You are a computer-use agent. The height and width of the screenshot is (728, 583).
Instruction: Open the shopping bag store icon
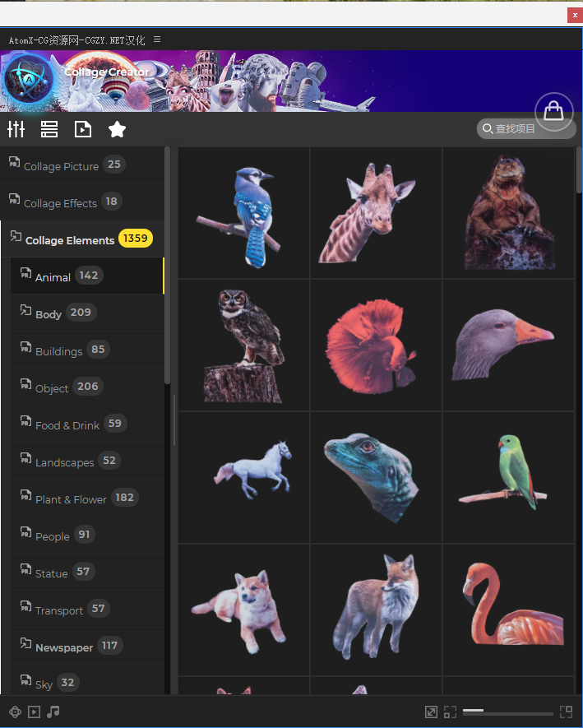tap(553, 111)
